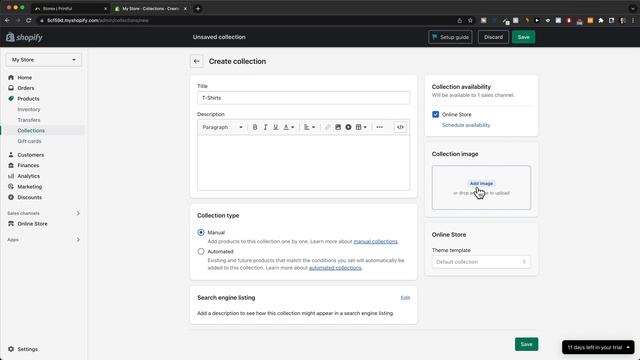Open the browser extensions puzzle icon
The height and width of the screenshot is (360, 640).
click(601, 20)
